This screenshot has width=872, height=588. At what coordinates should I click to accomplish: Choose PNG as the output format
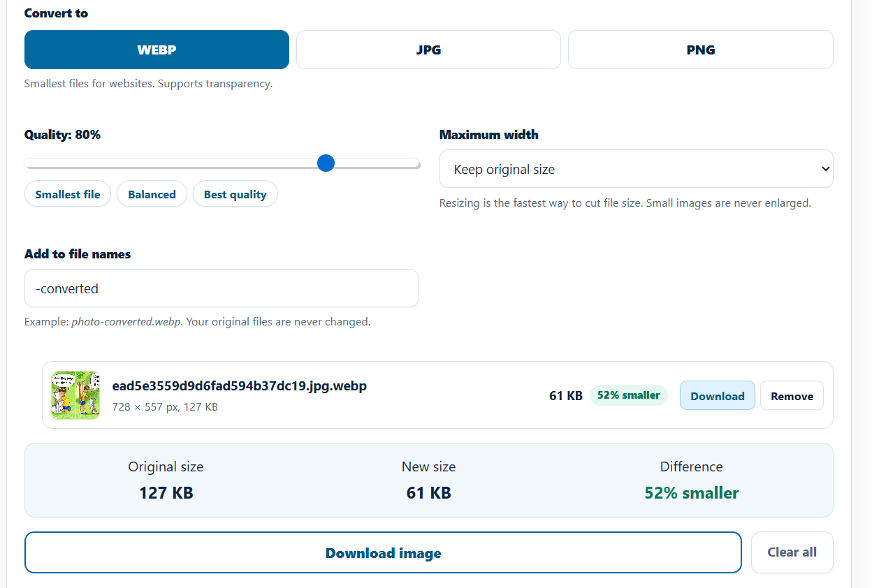point(701,50)
